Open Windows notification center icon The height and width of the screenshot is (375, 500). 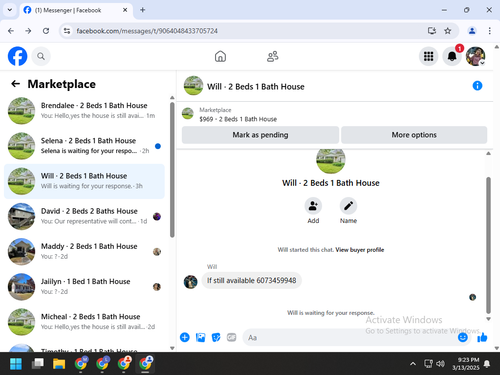tap(487, 364)
